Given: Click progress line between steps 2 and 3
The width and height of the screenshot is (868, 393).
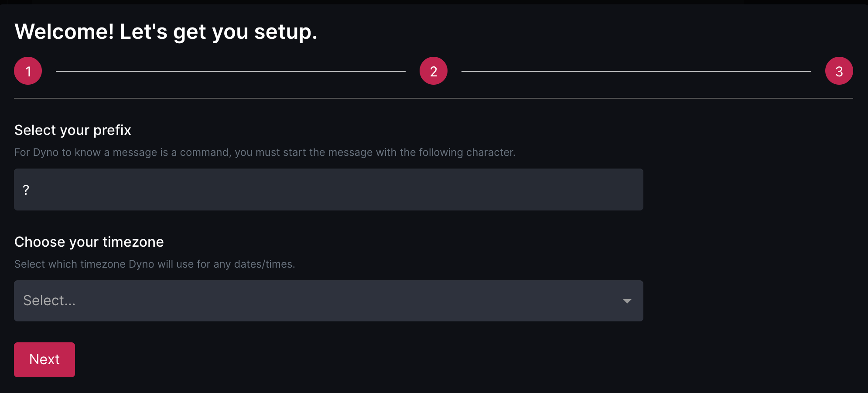Looking at the screenshot, I should click(636, 71).
